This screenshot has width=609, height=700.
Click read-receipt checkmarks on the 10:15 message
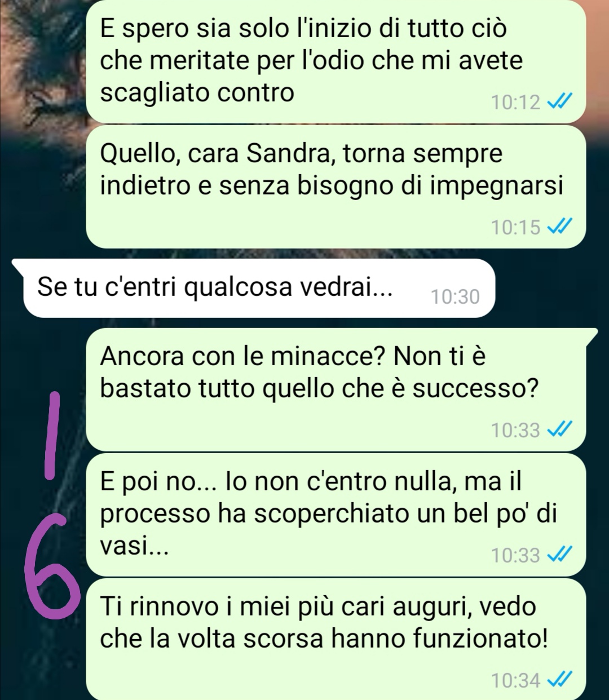point(559,227)
